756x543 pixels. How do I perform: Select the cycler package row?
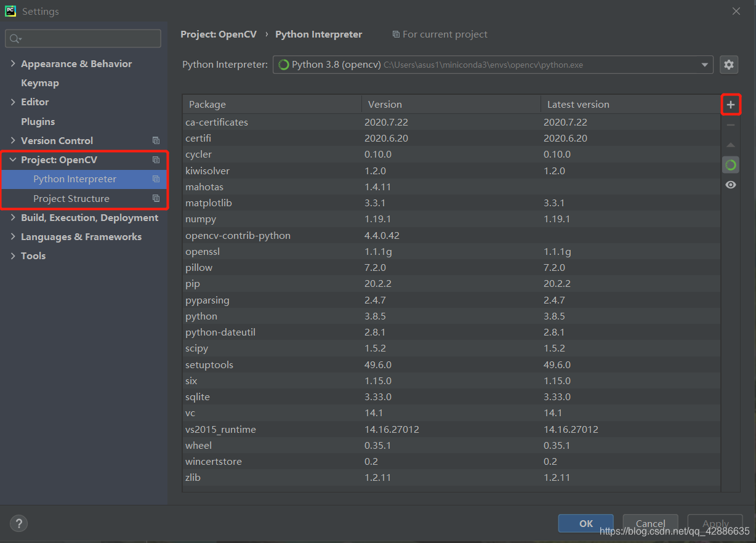(x=451, y=155)
